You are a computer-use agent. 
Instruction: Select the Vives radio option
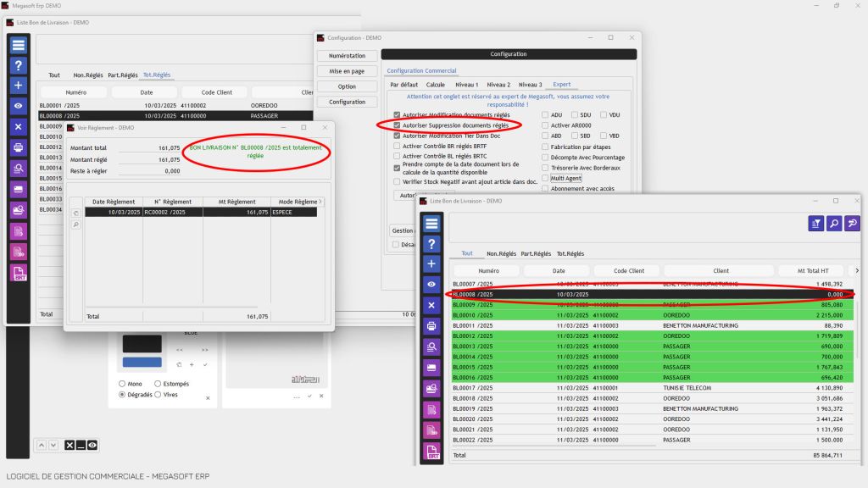pyautogui.click(x=158, y=395)
